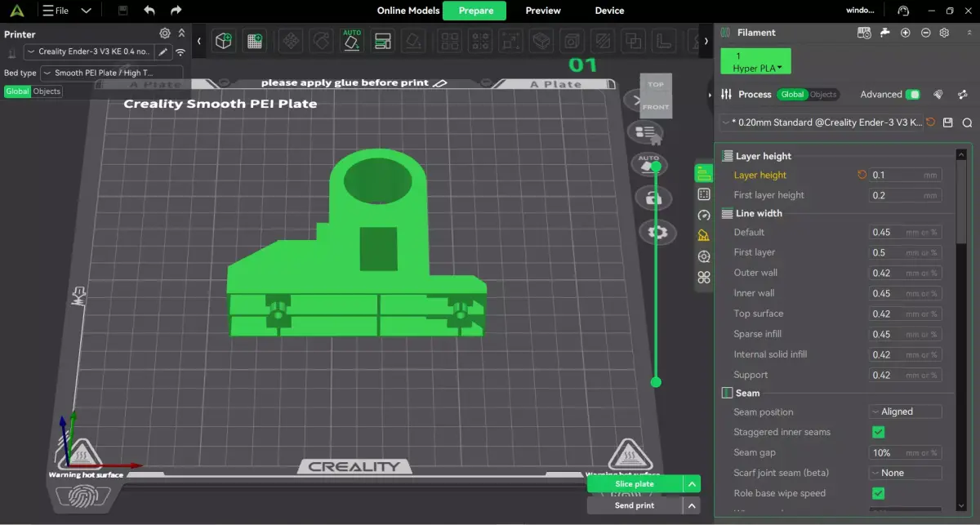
Task: Open the dropdown arrow beside File
Action: pyautogui.click(x=87, y=11)
